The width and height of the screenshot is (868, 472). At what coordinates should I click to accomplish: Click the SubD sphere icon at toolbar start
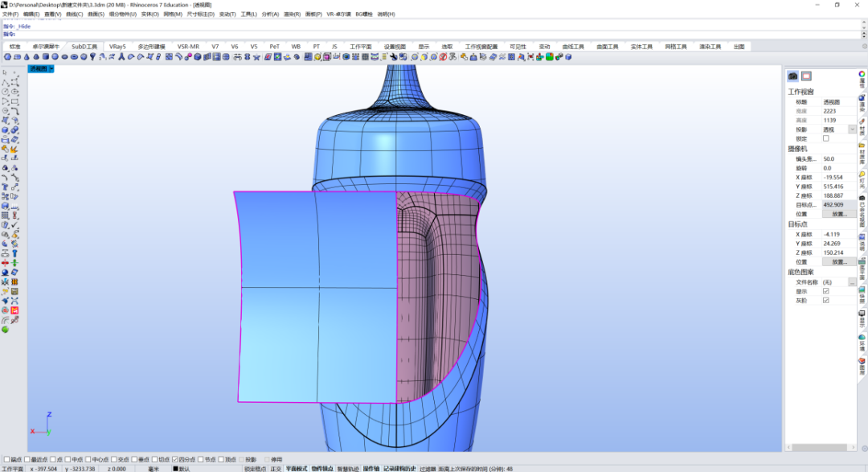[x=8, y=57]
